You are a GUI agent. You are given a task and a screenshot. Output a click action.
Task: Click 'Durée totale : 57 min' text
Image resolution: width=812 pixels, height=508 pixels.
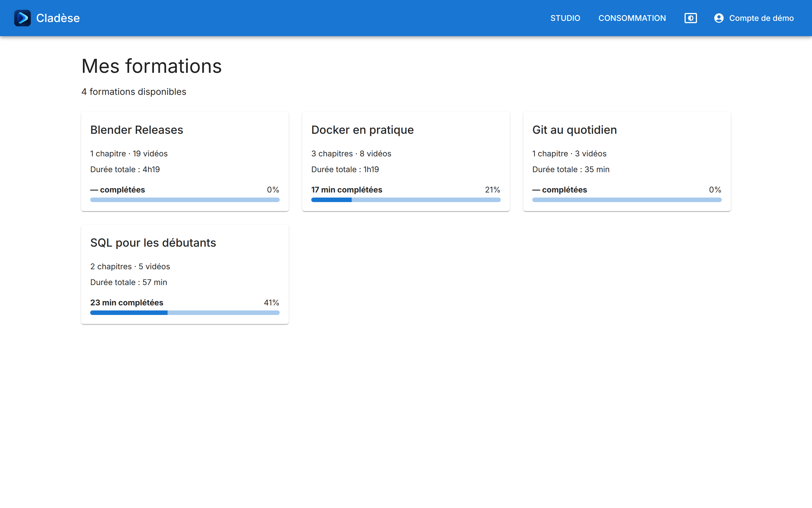(129, 282)
